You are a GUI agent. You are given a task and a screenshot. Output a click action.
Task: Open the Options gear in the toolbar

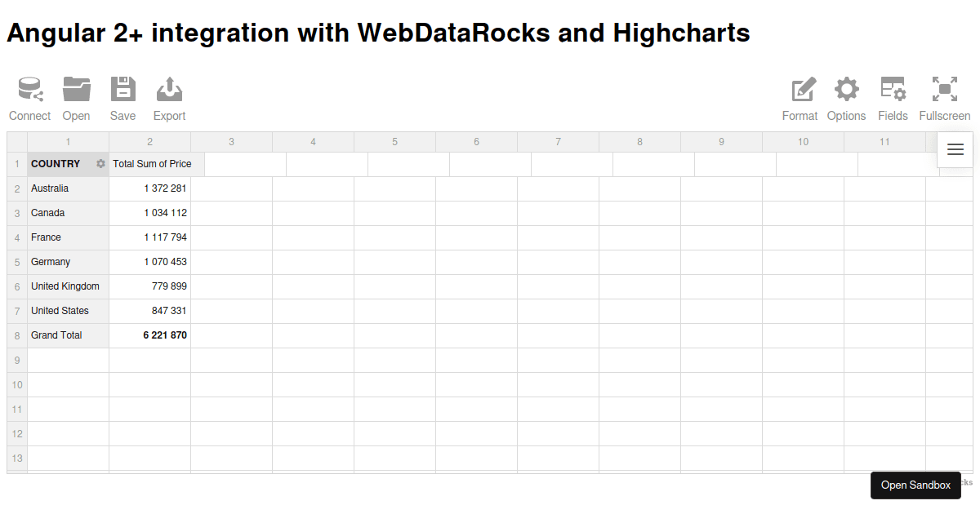click(x=846, y=90)
